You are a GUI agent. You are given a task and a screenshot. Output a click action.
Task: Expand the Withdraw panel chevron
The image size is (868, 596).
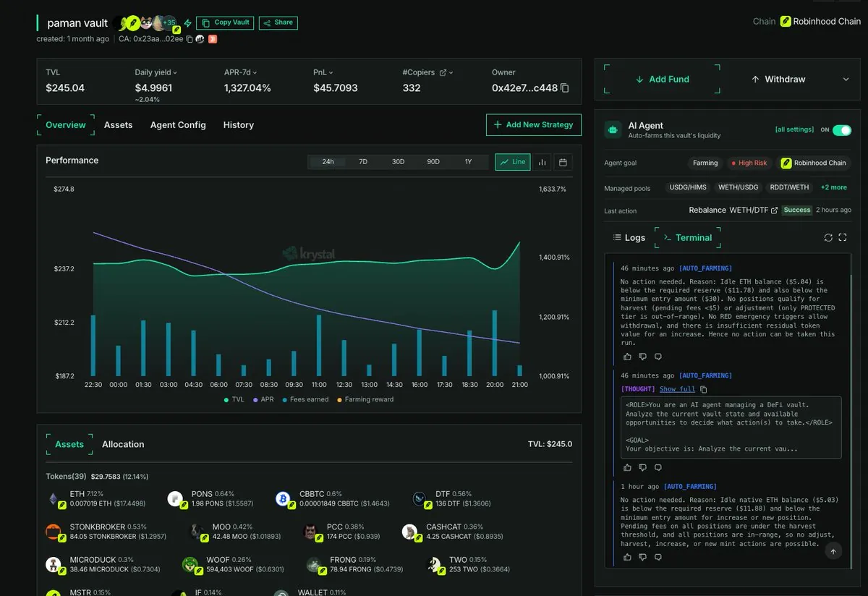(x=846, y=80)
